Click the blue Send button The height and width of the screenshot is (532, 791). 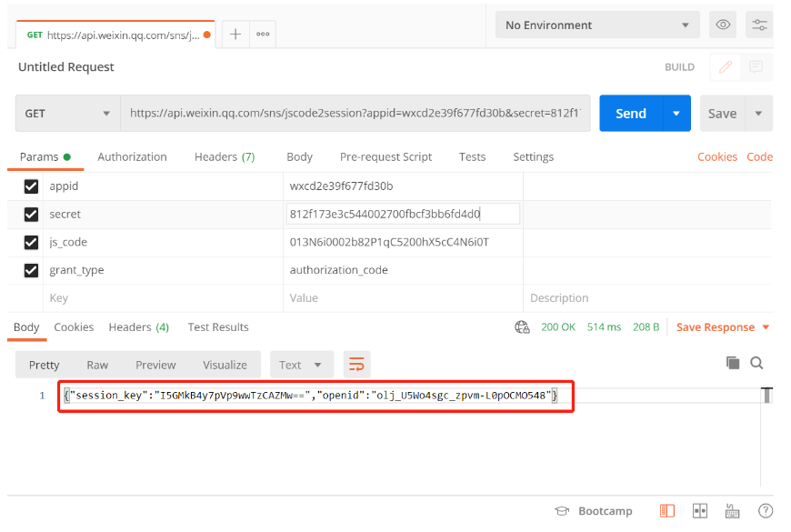pyautogui.click(x=631, y=113)
